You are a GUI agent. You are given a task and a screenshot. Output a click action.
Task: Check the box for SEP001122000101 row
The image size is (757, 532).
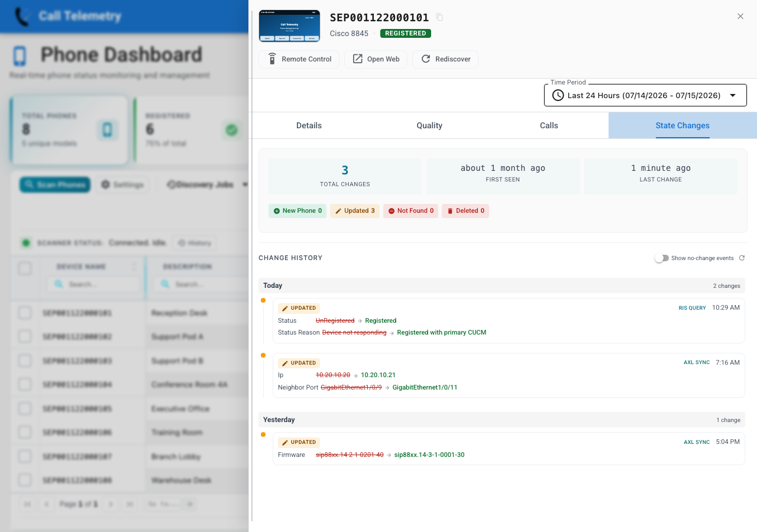point(25,313)
